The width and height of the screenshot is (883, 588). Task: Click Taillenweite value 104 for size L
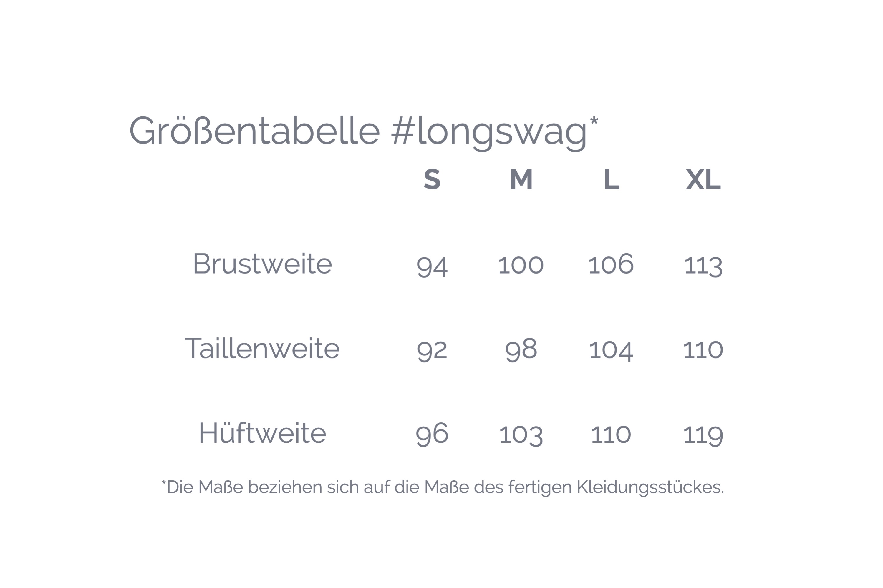[x=611, y=350]
